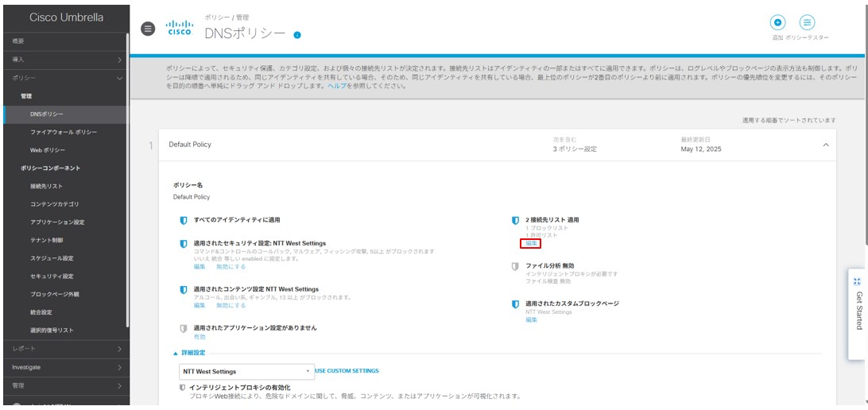Screen dimensions: 868x410
Task: Click the Get Started expand arrows icon
Action: pyautogui.click(x=858, y=281)
